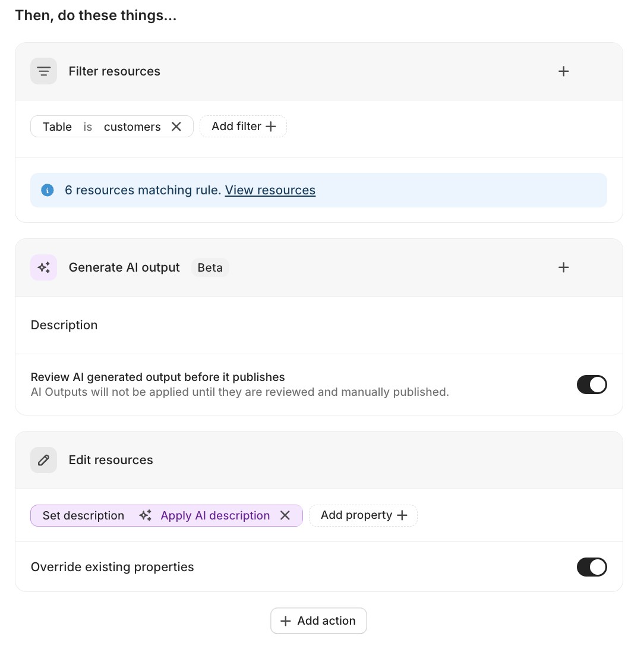The height and width of the screenshot is (655, 644).
Task: Disable Override existing properties switch
Action: (591, 567)
